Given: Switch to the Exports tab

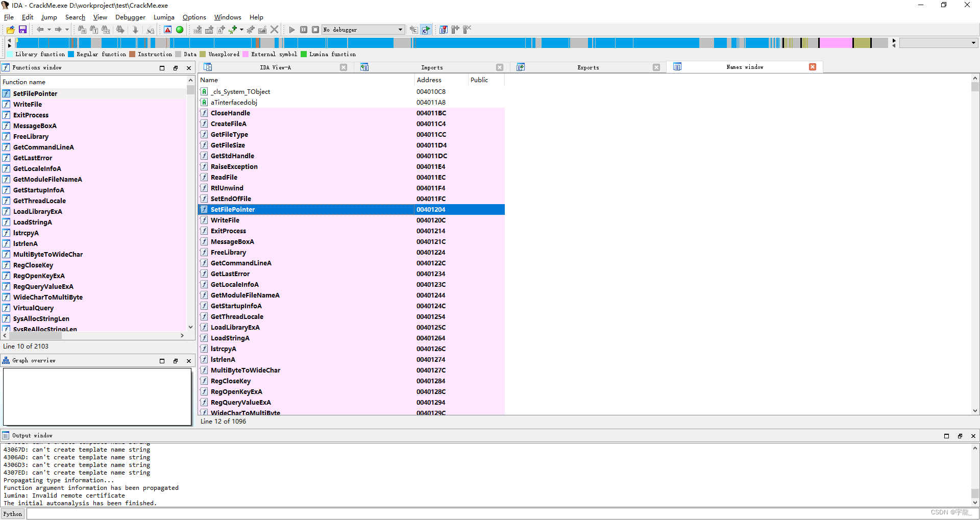Looking at the screenshot, I should click(x=588, y=67).
